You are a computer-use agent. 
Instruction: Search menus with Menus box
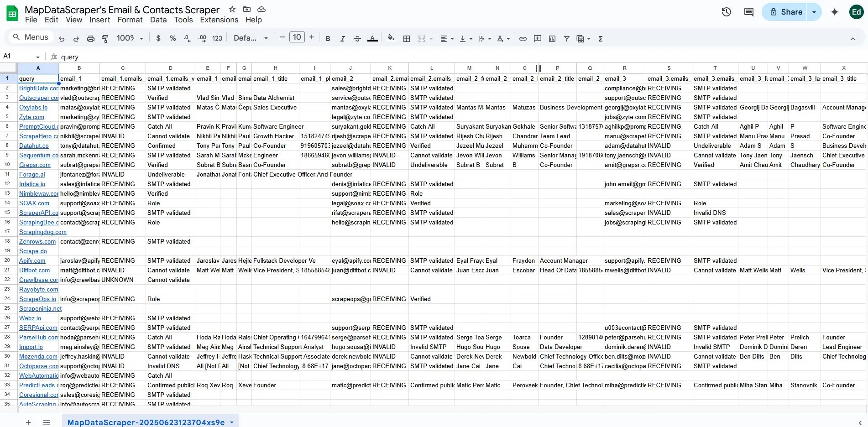pos(30,37)
